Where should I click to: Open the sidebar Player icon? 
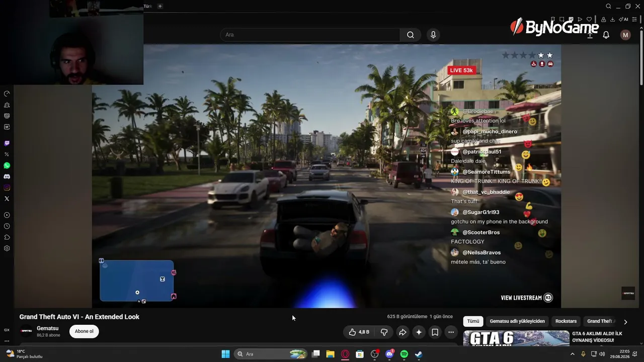point(7,215)
